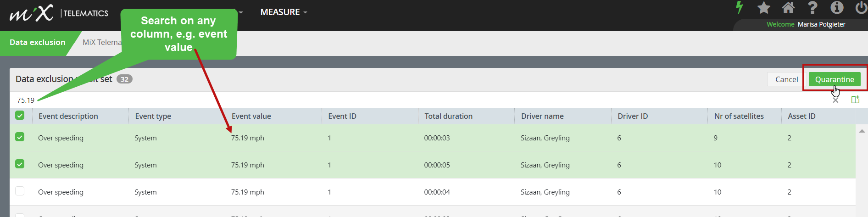Screen dimensions: 868x217
Task: Check the row with duration 00:00:04
Action: (20, 191)
